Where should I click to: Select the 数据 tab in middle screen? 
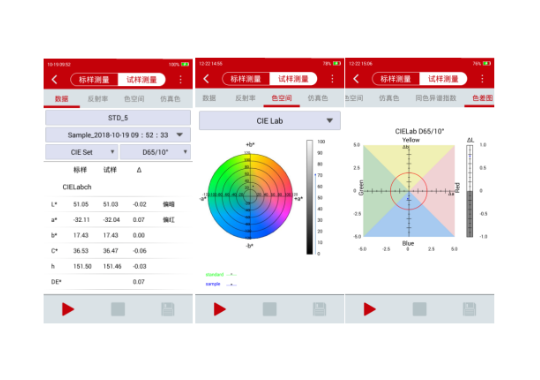209,98
